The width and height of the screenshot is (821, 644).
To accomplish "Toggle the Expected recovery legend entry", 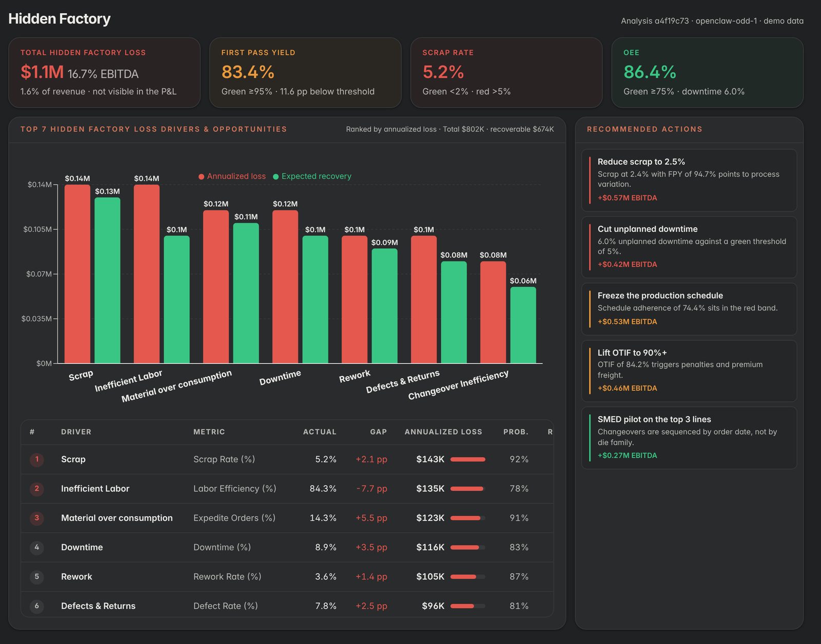I will click(312, 176).
